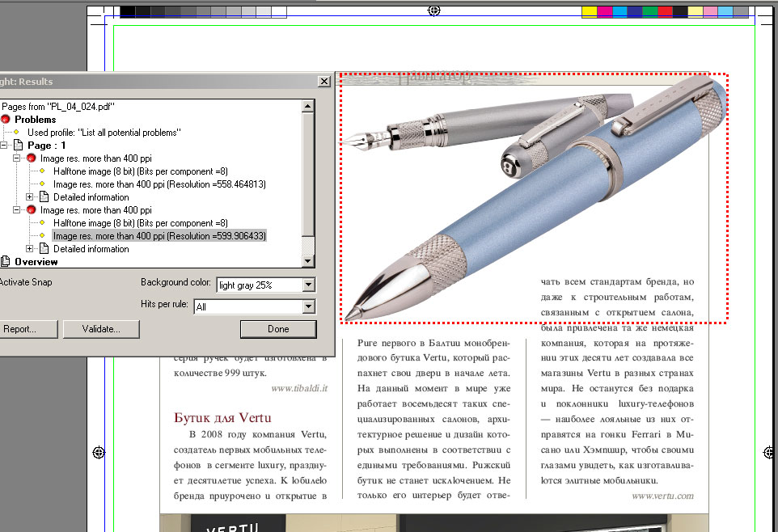Click the red Problems icon in the results tree
This screenshot has height=532, width=778.
coord(6,119)
